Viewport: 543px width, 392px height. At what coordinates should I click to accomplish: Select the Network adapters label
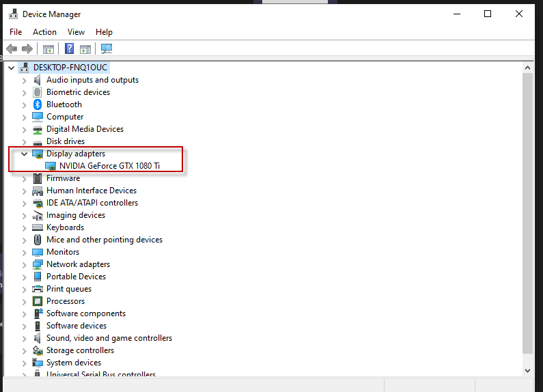tap(78, 264)
